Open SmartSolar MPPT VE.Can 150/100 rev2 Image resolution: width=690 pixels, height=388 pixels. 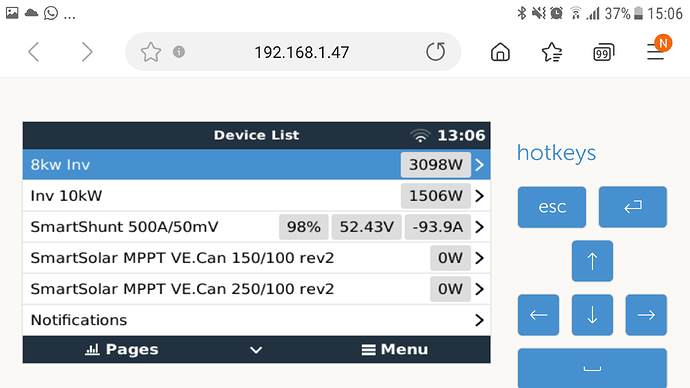coord(257,258)
